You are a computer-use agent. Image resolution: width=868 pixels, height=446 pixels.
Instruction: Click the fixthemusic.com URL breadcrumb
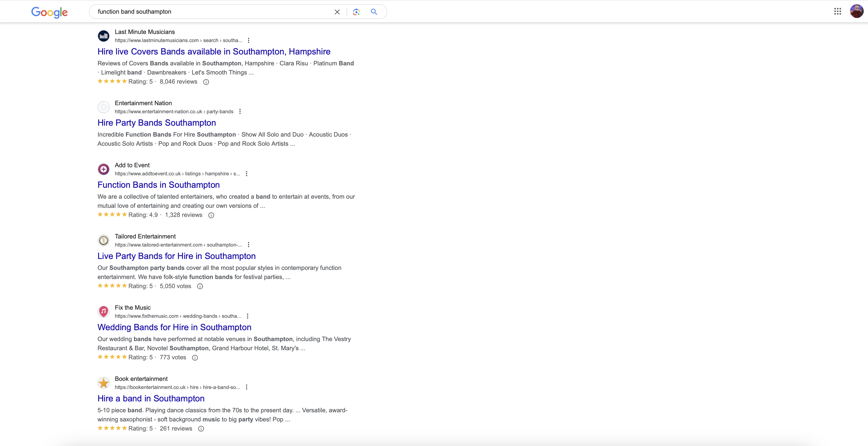(178, 316)
